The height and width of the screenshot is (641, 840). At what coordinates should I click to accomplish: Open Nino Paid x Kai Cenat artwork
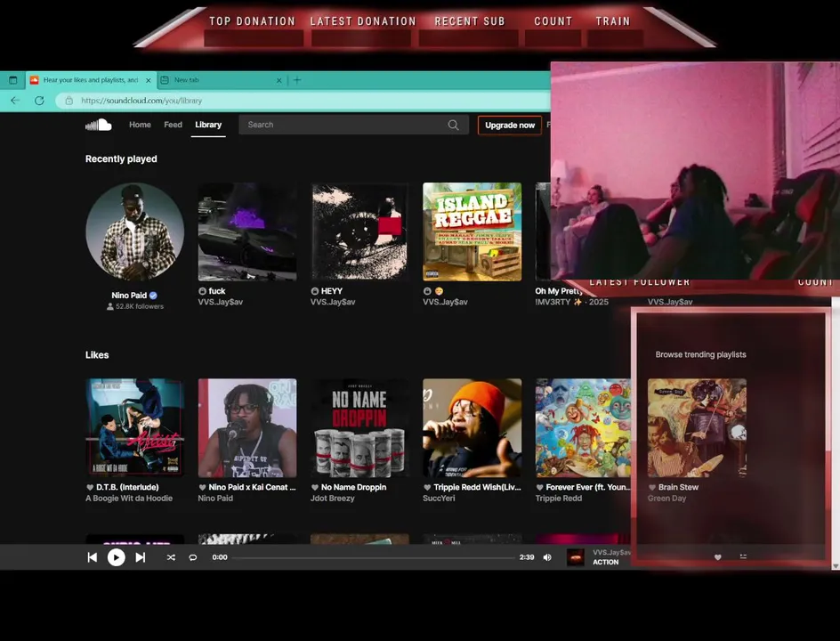[x=247, y=427]
